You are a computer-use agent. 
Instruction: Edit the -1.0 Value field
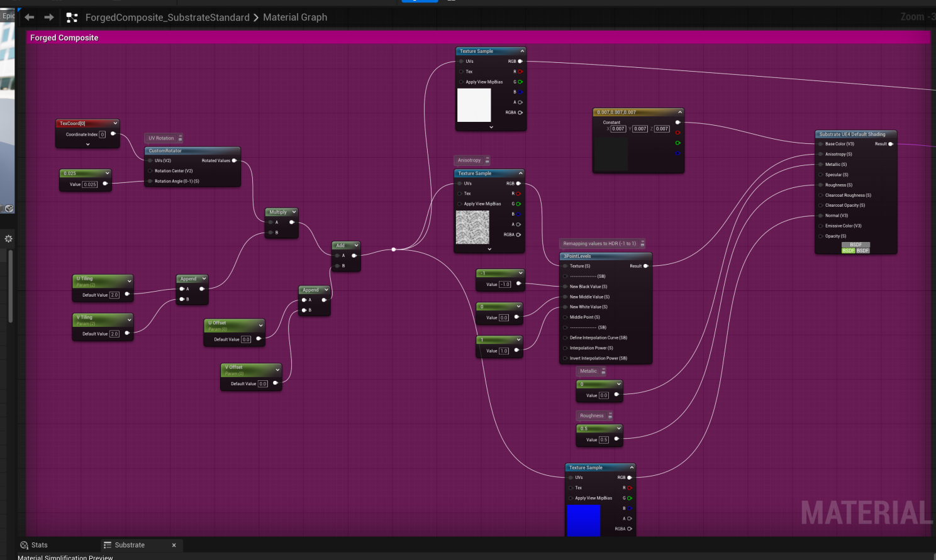tap(505, 285)
